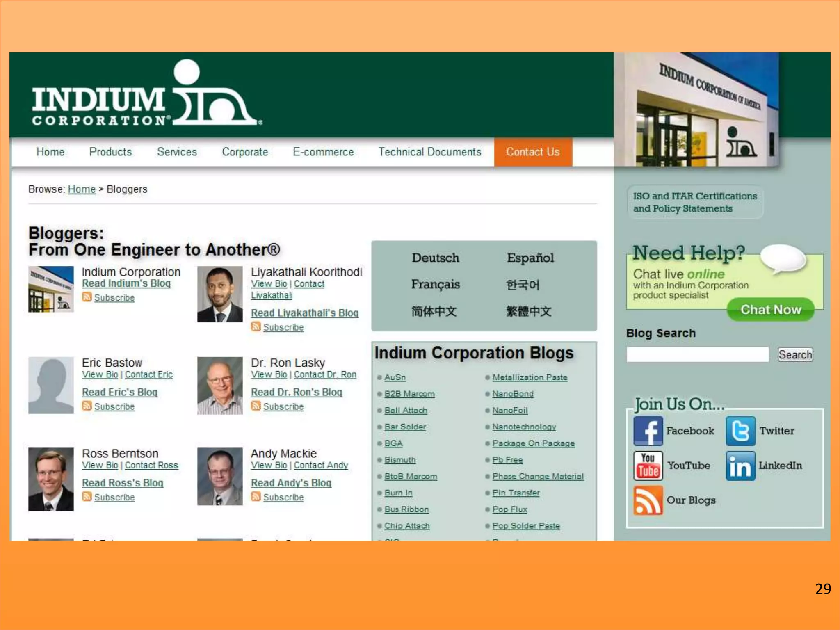The height and width of the screenshot is (630, 840).
Task: Open Read Dr. Ron's Blog link
Action: pyautogui.click(x=296, y=392)
